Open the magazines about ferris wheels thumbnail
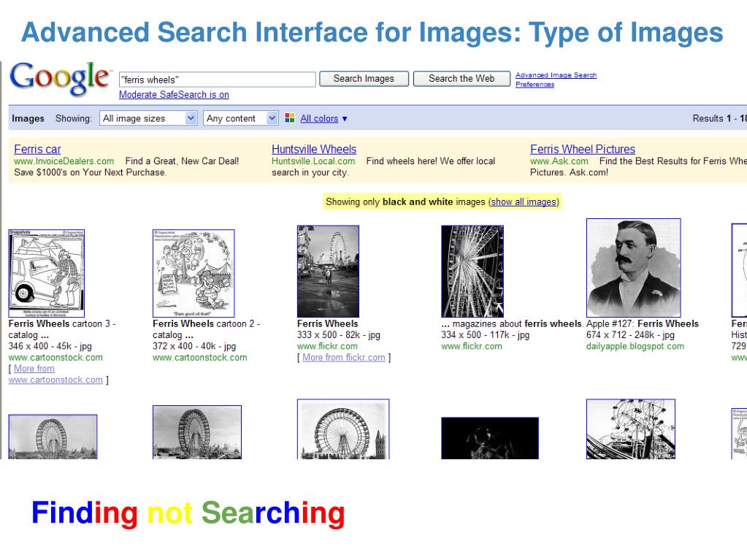 472,272
